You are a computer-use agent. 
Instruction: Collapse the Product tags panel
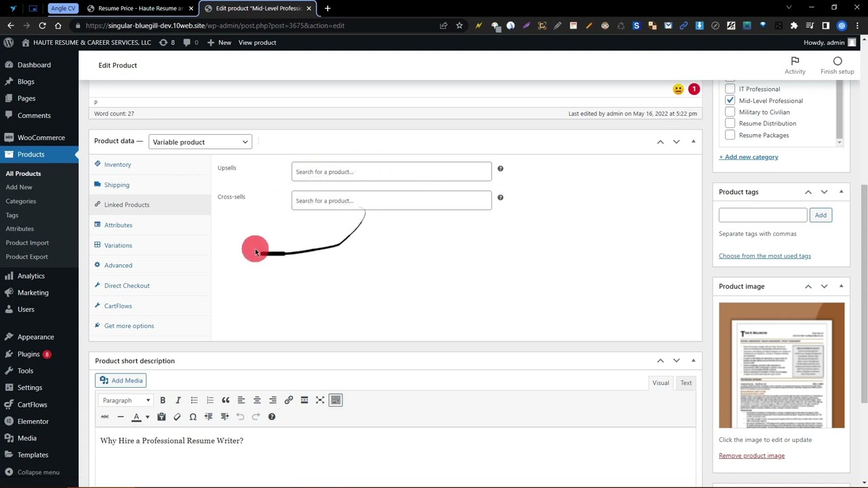coord(841,192)
